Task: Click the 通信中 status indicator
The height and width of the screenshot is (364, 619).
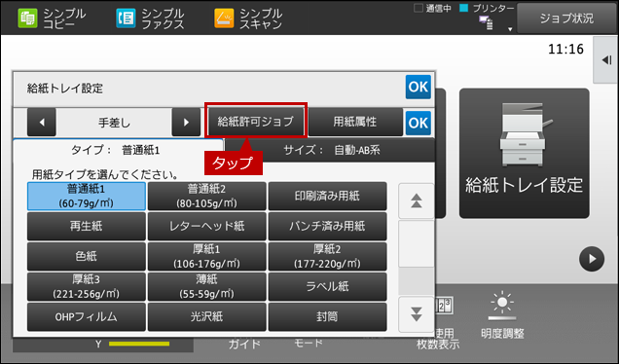Action: coord(433,9)
